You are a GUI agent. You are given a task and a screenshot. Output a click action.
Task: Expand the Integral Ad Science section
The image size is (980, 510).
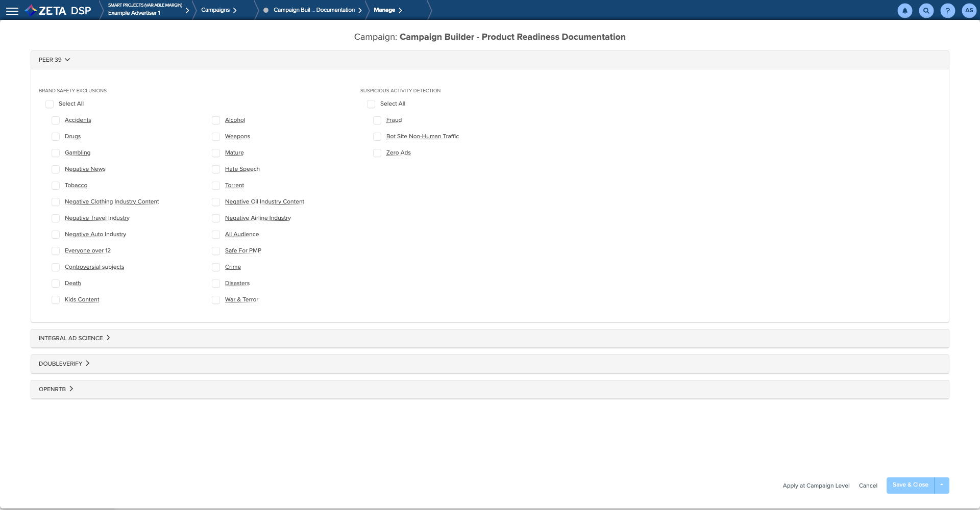click(x=75, y=338)
